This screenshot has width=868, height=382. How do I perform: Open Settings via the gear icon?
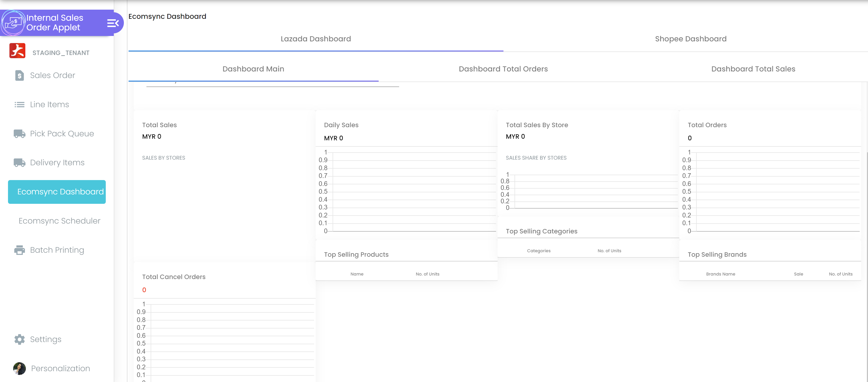tap(20, 339)
